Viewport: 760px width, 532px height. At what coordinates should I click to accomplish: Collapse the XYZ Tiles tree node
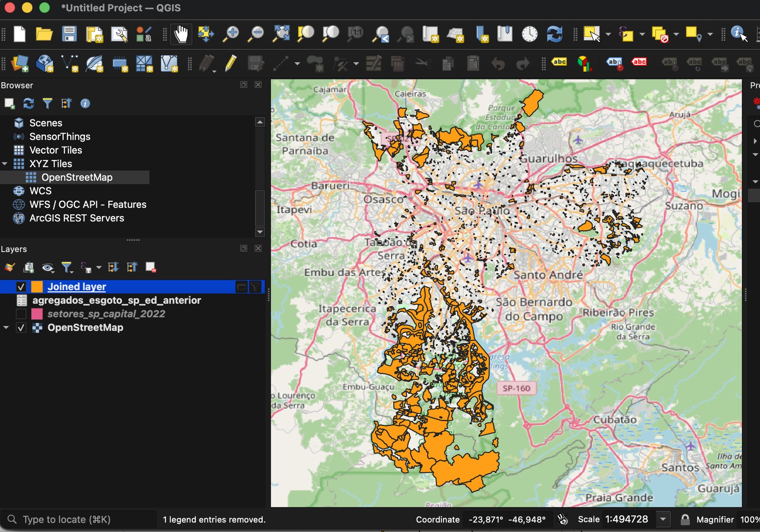pos(5,164)
